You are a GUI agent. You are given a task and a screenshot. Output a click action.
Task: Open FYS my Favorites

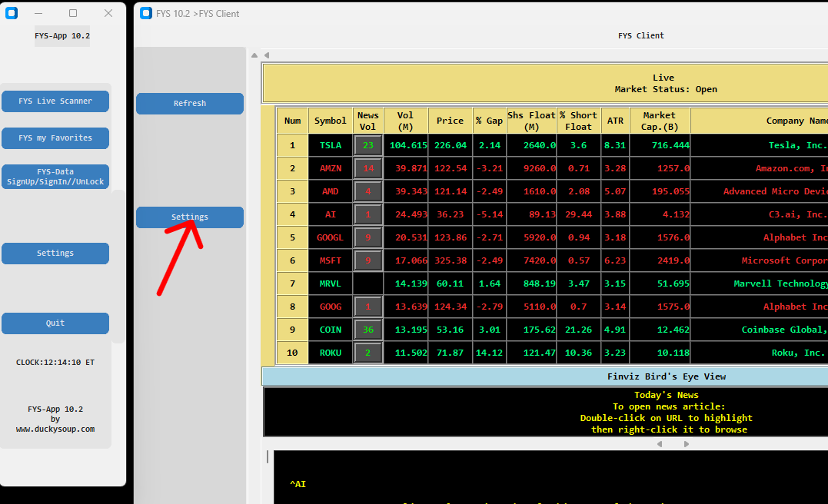(x=55, y=138)
